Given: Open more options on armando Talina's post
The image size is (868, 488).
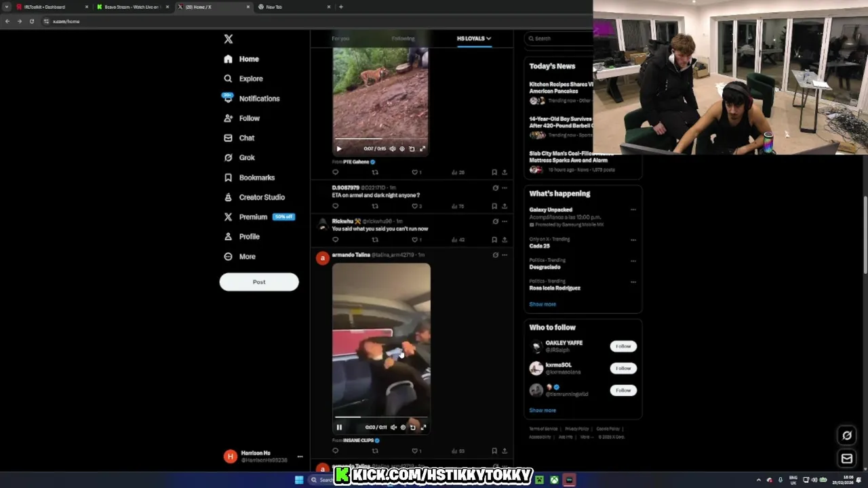Looking at the screenshot, I should pos(504,255).
